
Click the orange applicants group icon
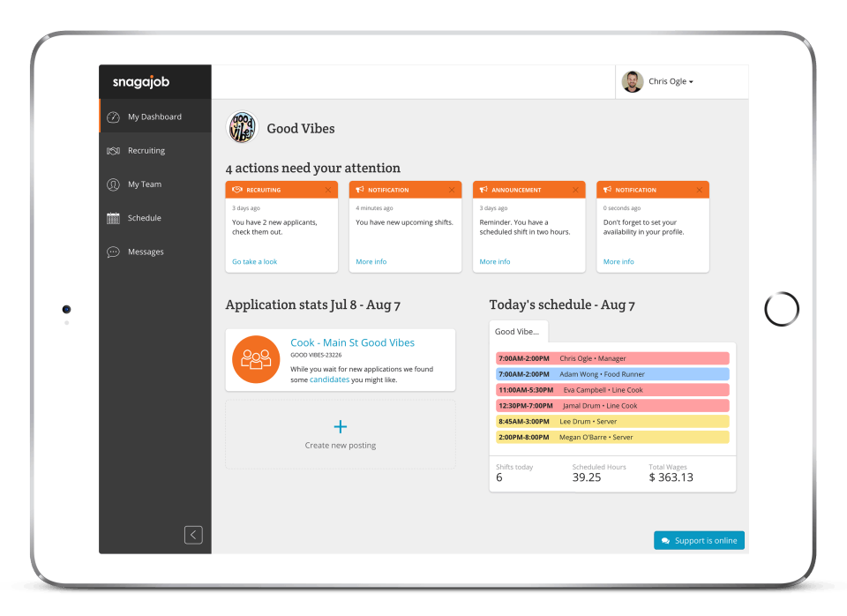(x=256, y=359)
